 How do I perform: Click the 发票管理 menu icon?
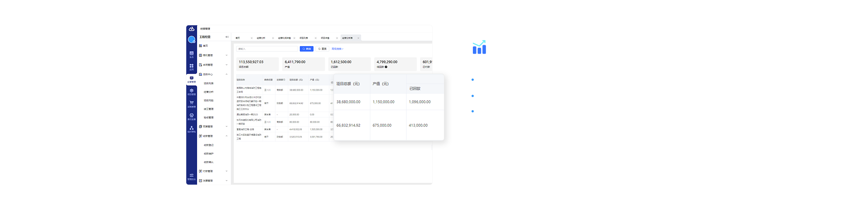point(201,181)
